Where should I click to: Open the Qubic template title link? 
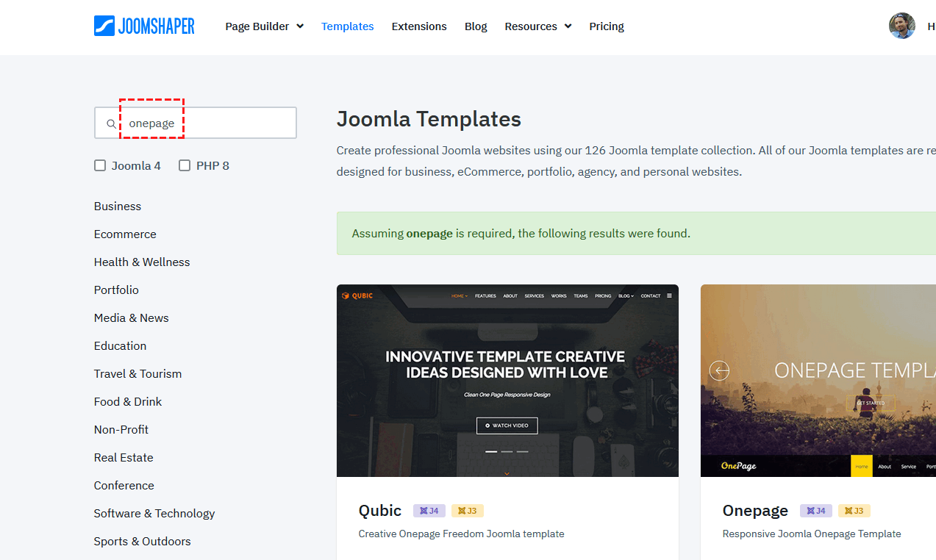click(380, 511)
